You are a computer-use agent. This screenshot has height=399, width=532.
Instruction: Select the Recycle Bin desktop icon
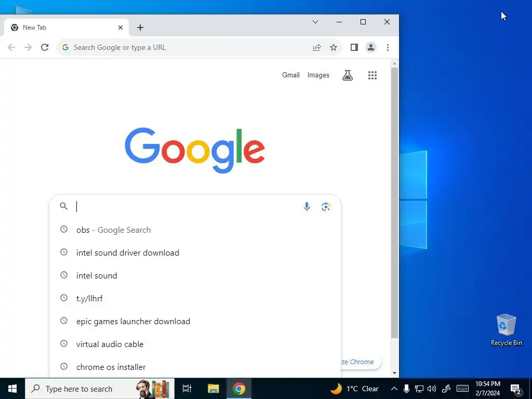pyautogui.click(x=506, y=330)
